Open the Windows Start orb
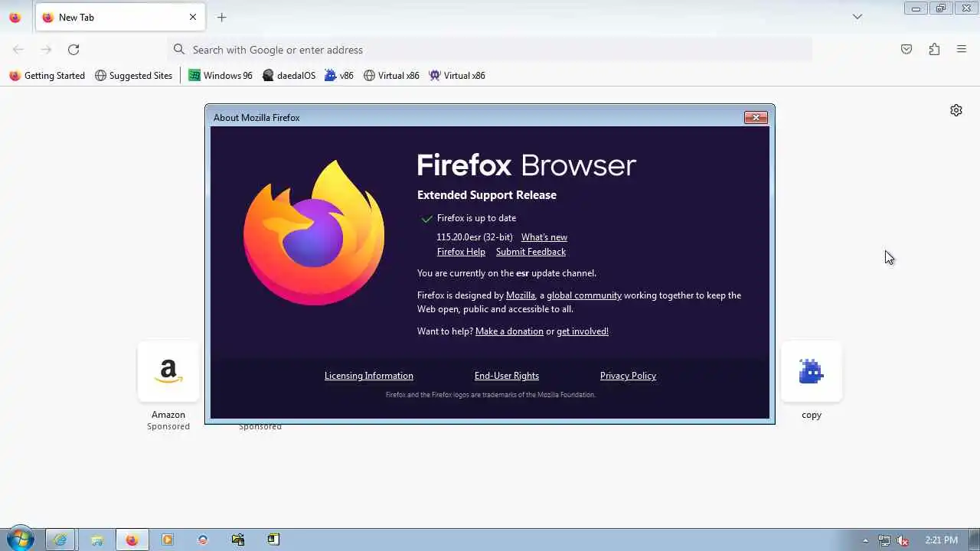 point(20,540)
